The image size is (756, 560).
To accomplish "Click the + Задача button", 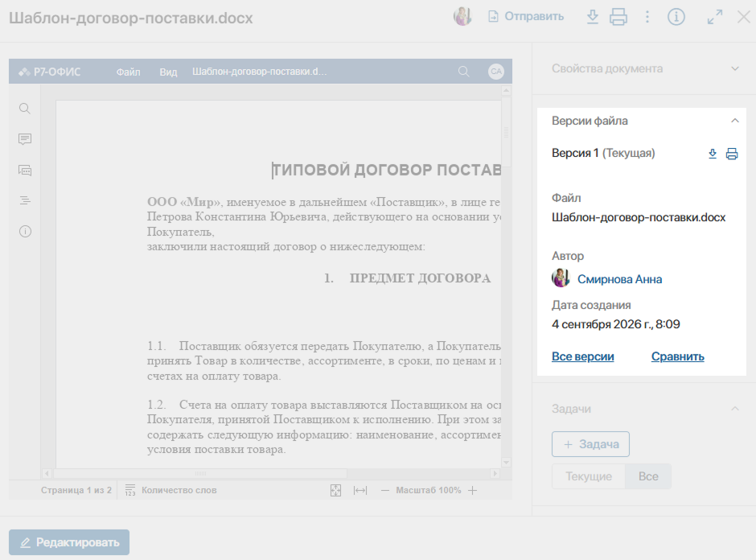I will click(x=590, y=444).
